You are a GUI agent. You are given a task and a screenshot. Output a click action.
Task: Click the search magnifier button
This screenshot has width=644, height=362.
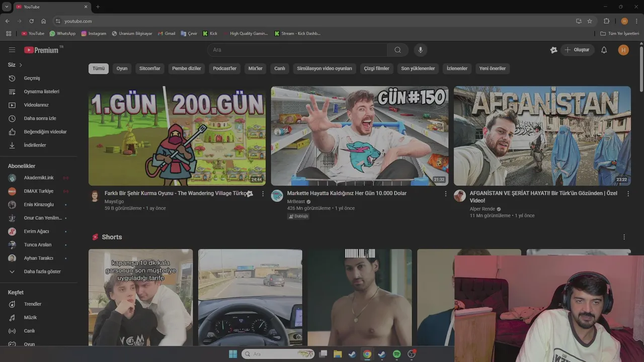(397, 50)
